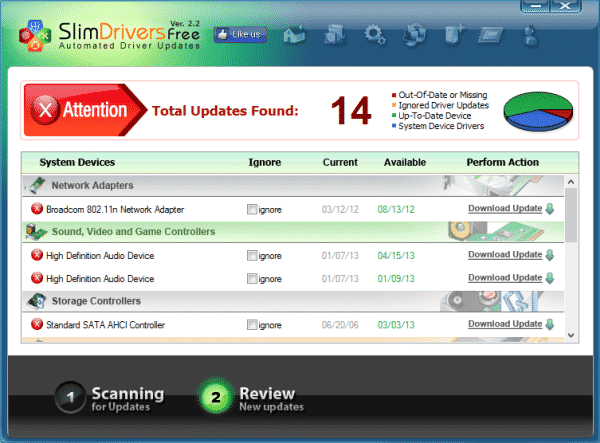600x443 pixels.
Task: Click green download arrow for SATA AHCI Controller
Action: point(550,324)
